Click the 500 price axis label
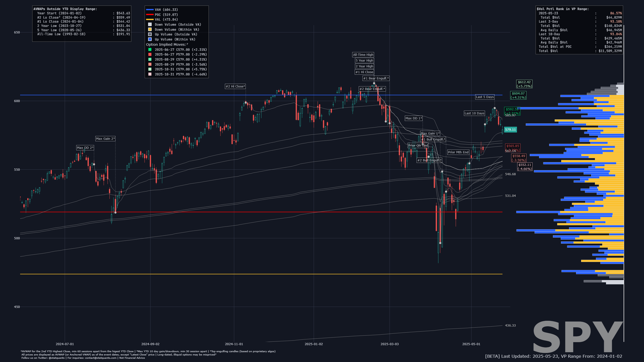The image size is (644, 362). [17, 238]
